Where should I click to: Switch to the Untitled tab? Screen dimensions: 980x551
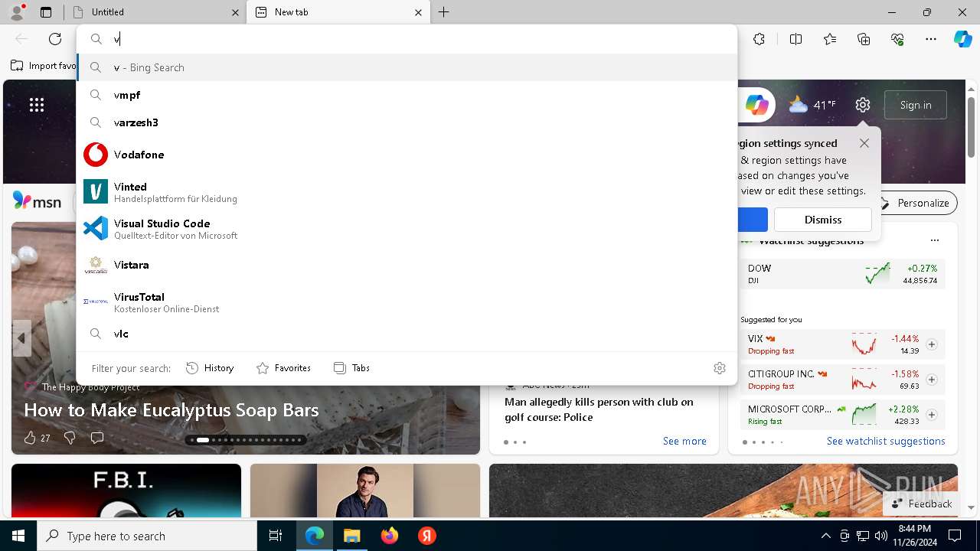(x=153, y=12)
